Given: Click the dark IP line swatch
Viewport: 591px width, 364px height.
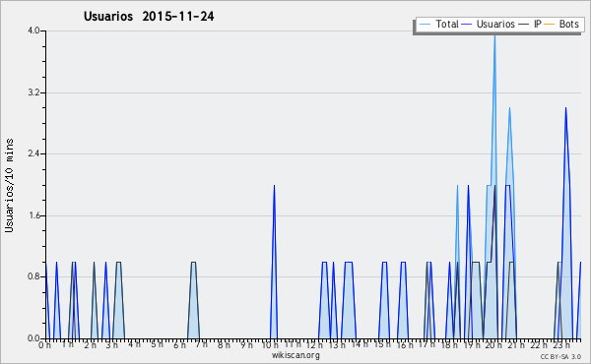Looking at the screenshot, I should pos(524,25).
